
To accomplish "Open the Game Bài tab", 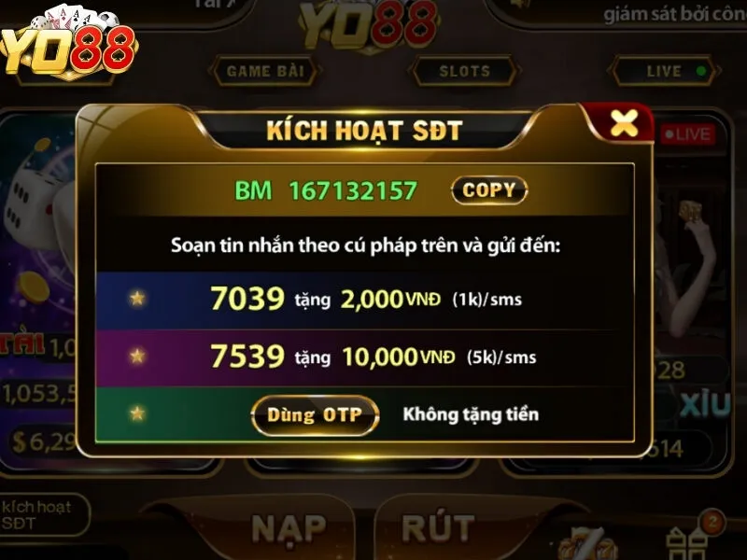I will pos(265,72).
